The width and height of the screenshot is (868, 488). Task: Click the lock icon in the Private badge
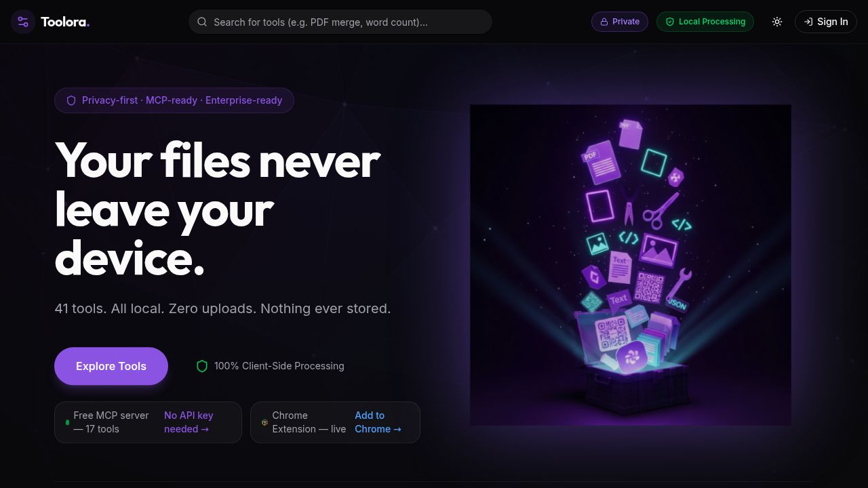(x=604, y=22)
